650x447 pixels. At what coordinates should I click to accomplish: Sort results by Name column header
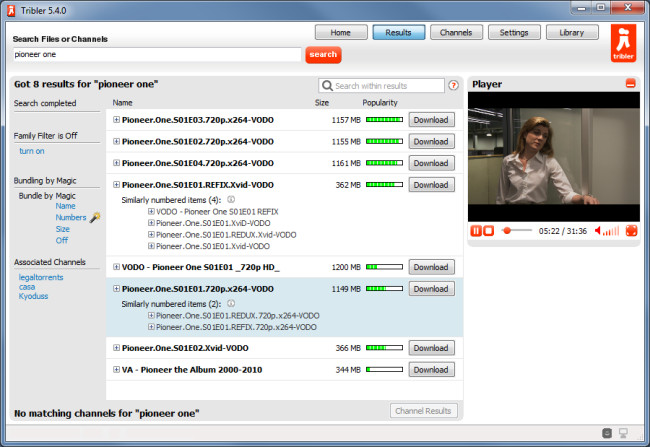(x=122, y=102)
